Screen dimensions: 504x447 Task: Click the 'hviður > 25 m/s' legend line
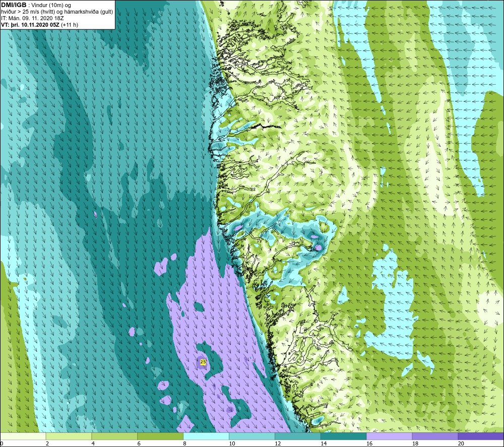[57, 12]
